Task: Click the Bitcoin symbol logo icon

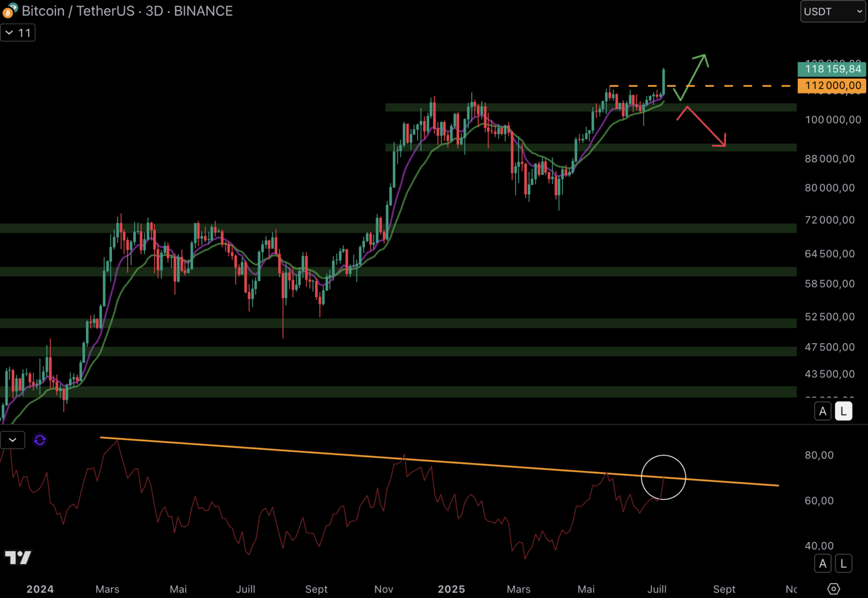Action: pyautogui.click(x=9, y=11)
